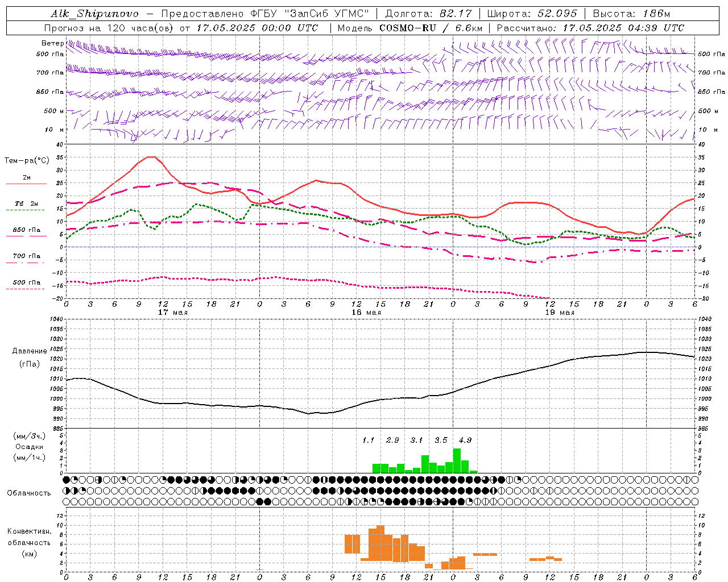Click the 4.9 three-hour precipitation total
The height and width of the screenshot is (582, 728).
465,440
